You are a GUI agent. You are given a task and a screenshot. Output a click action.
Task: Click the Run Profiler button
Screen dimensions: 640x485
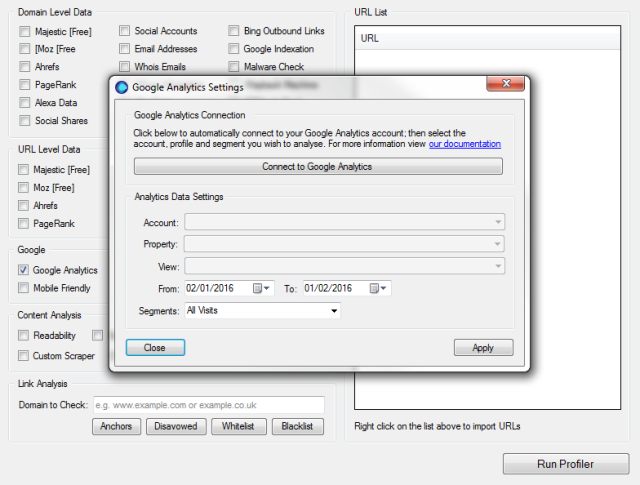click(x=566, y=464)
